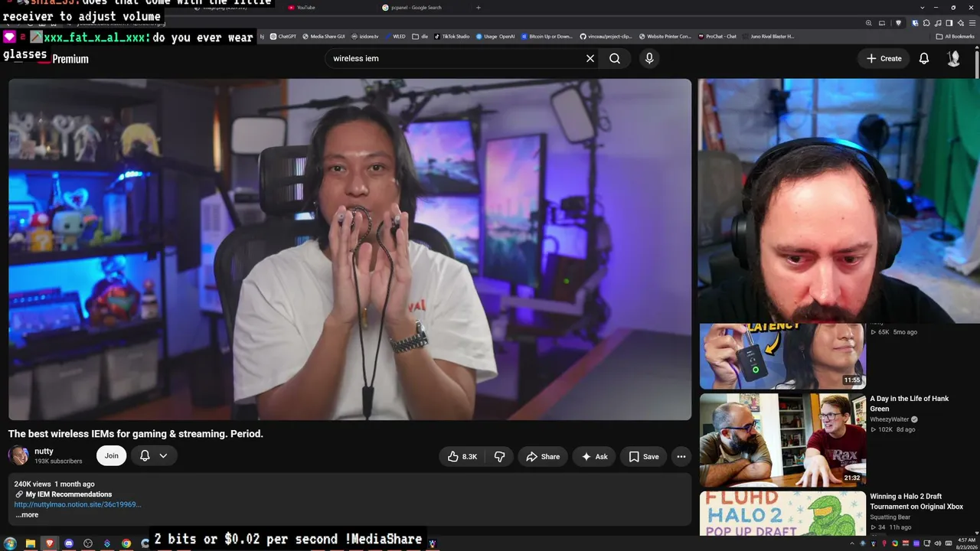
Task: Click the video player showing wireless IEMs
Action: pyautogui.click(x=350, y=249)
